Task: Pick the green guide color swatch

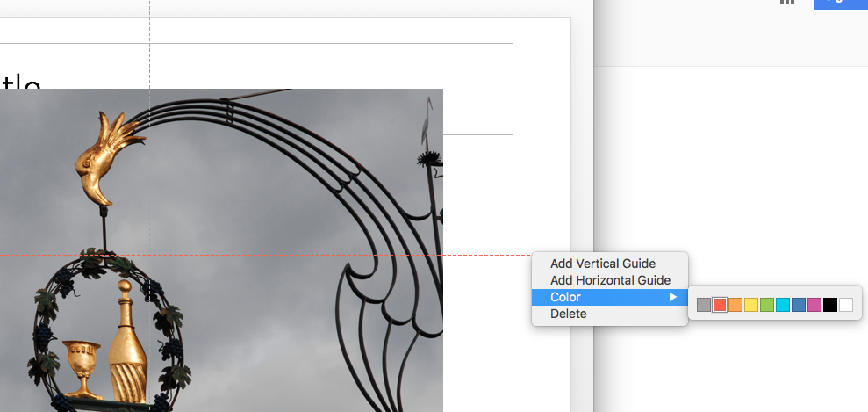Action: [767, 305]
